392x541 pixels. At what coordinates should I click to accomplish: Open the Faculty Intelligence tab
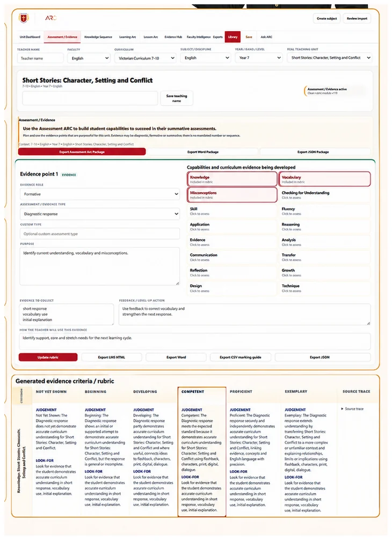(x=199, y=37)
